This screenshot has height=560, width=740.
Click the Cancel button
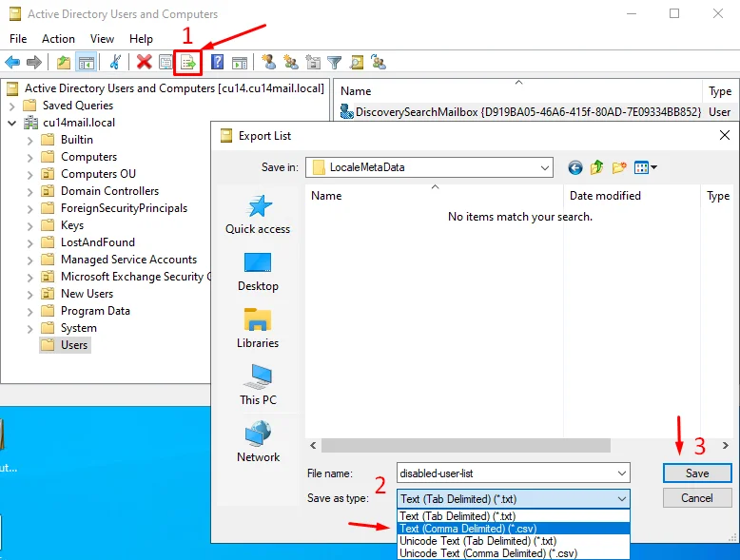point(697,498)
